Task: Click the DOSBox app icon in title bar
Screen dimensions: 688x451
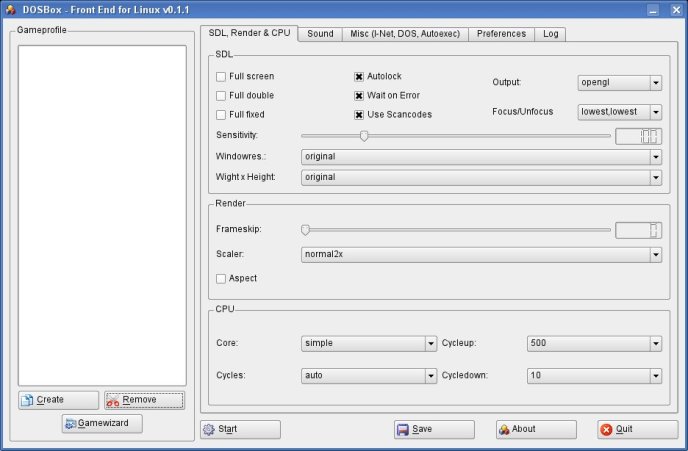Action: point(11,9)
